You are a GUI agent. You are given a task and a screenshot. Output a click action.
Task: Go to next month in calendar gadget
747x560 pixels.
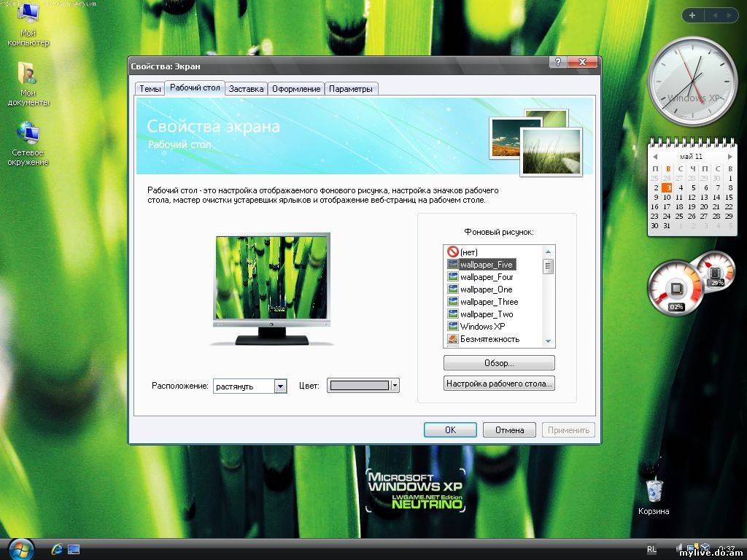pos(729,156)
